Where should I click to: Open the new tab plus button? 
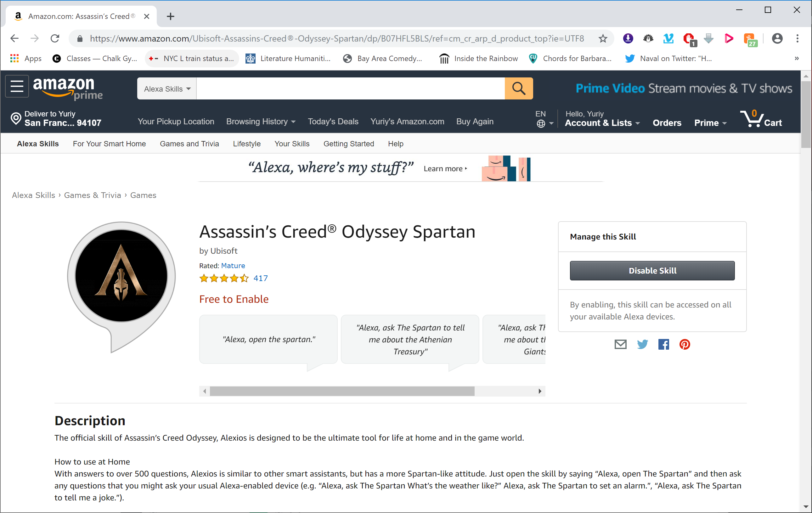[170, 16]
